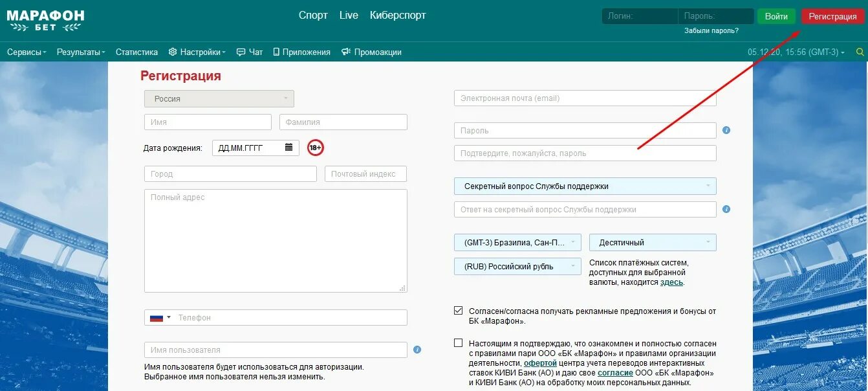Open the Киберспорт section
This screenshot has width=868, height=391.
[x=398, y=16]
